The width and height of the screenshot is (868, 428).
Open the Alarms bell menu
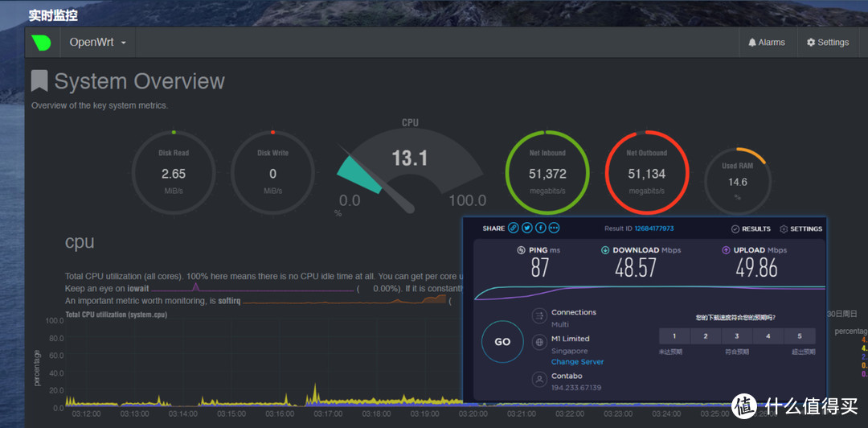(766, 43)
